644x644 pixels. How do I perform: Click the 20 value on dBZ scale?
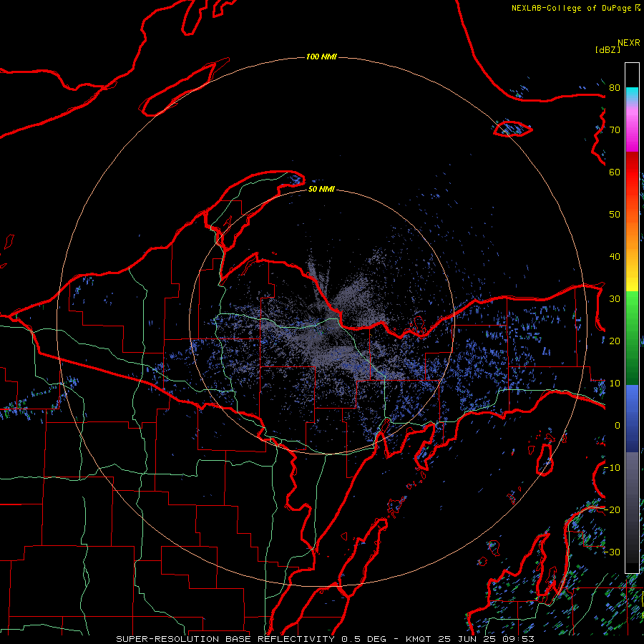(x=615, y=341)
